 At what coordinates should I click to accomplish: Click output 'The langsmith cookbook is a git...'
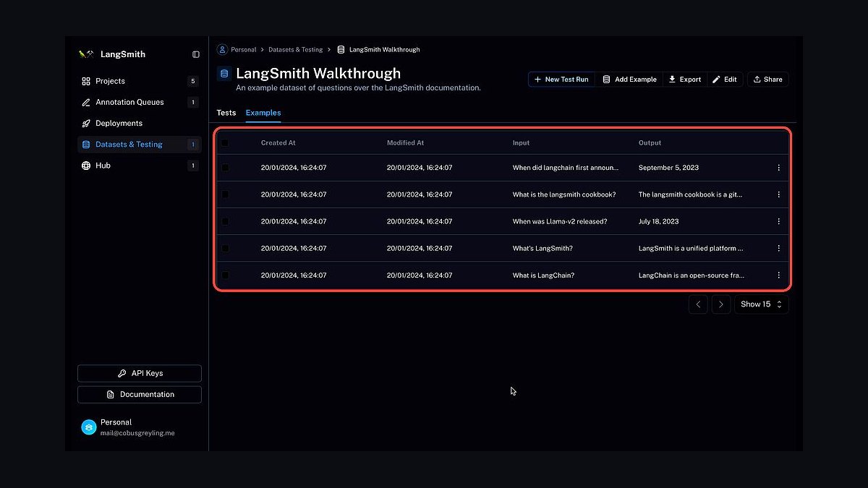click(691, 194)
